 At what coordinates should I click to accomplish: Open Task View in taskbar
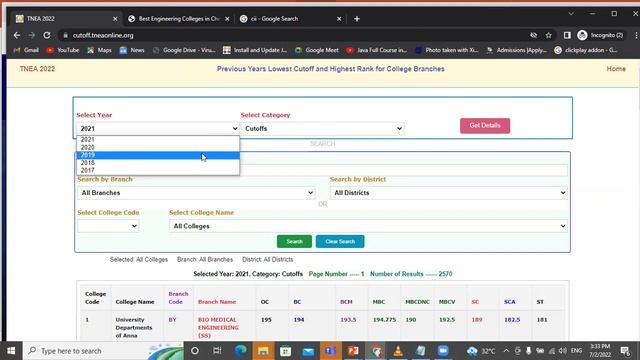217,351
